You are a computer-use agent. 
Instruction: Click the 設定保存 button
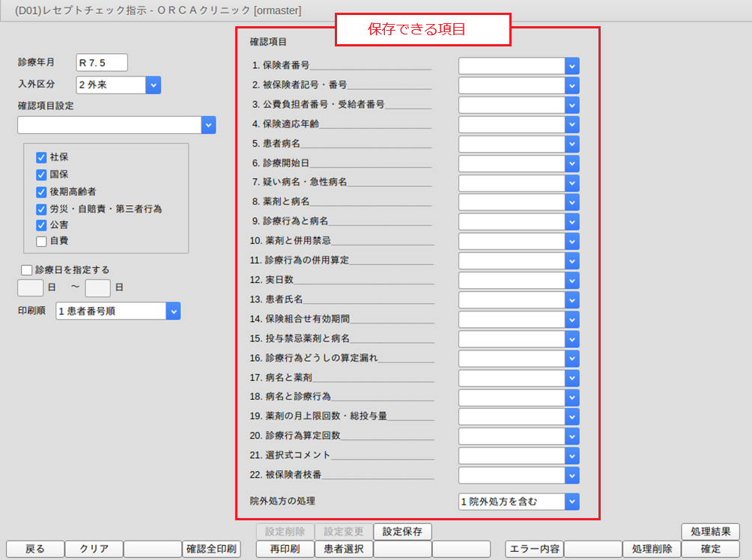tap(403, 532)
